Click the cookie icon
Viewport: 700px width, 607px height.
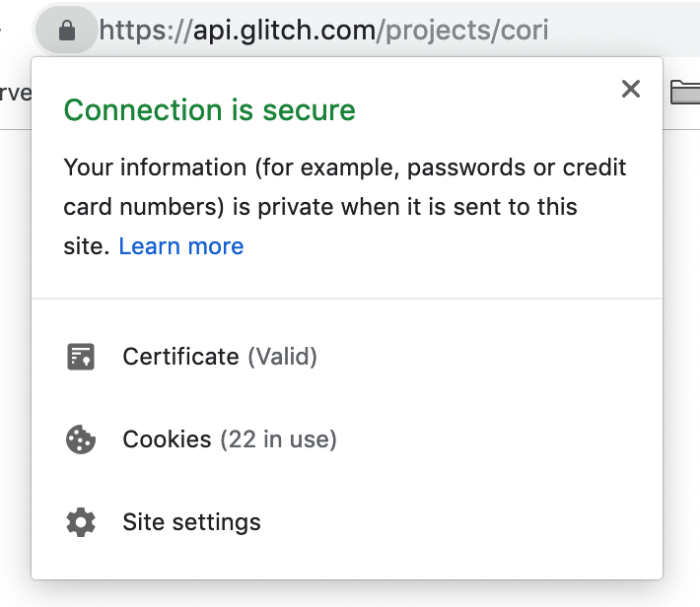pos(80,439)
